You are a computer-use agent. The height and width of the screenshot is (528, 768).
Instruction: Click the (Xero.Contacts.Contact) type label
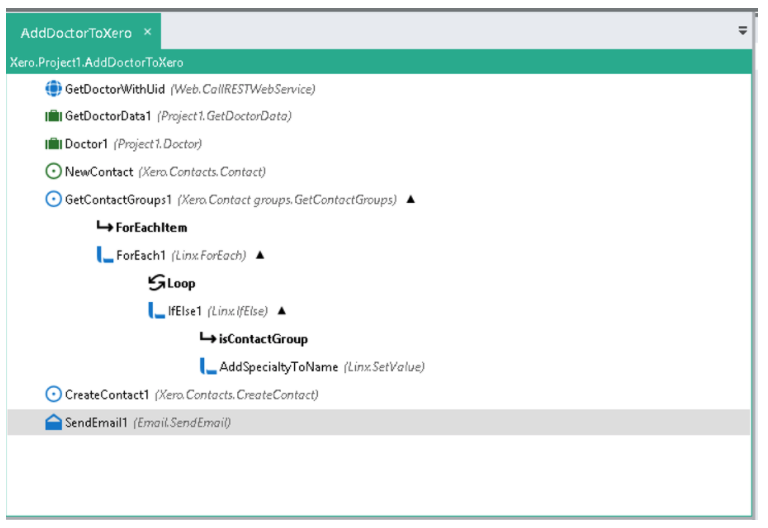click(x=202, y=172)
